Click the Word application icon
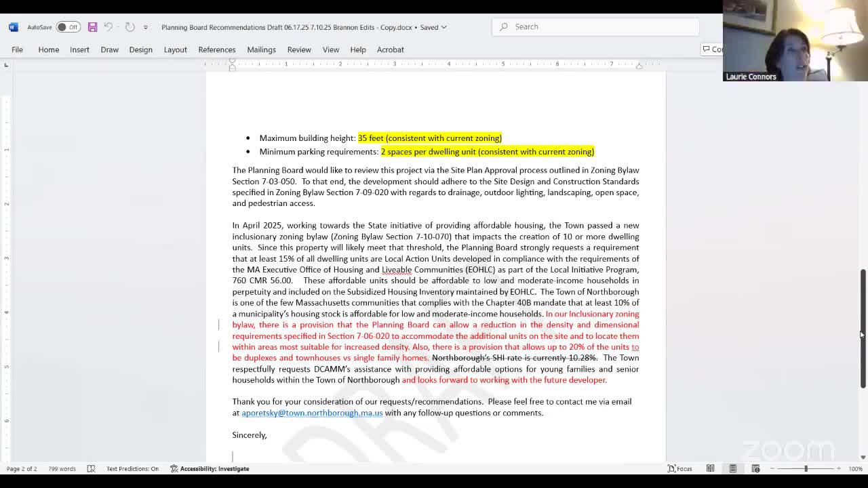Screen dimensions: 868x488 pos(13,27)
